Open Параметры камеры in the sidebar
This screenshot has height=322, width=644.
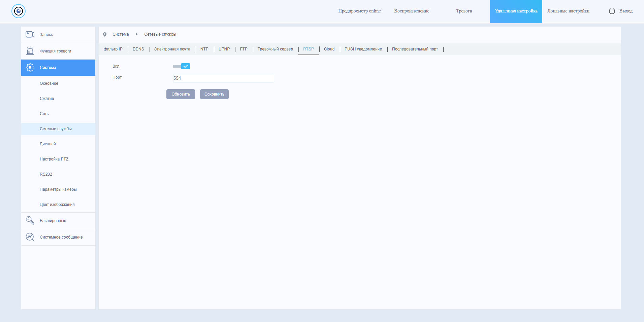click(58, 189)
